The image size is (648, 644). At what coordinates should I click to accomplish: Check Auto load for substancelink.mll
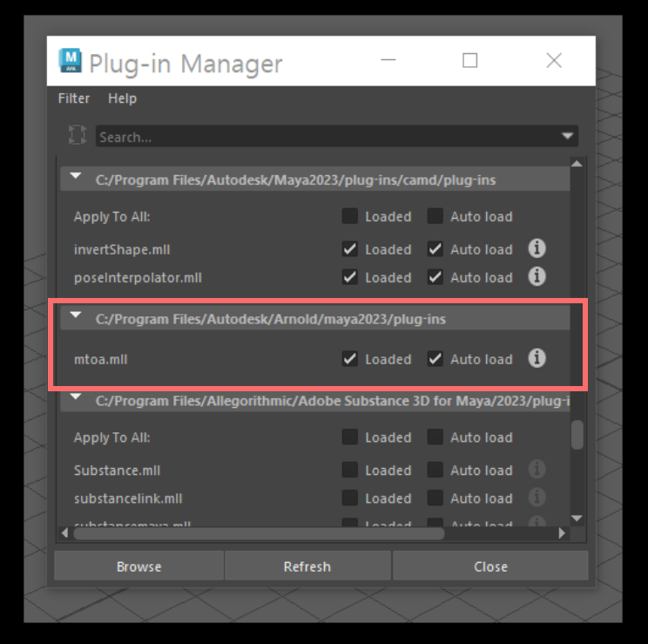tap(435, 498)
